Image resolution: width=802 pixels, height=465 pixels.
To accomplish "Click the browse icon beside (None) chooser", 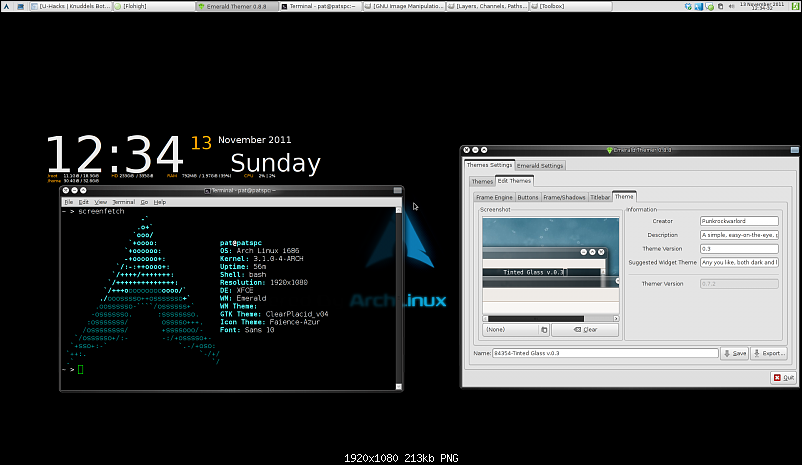I will [x=544, y=330].
